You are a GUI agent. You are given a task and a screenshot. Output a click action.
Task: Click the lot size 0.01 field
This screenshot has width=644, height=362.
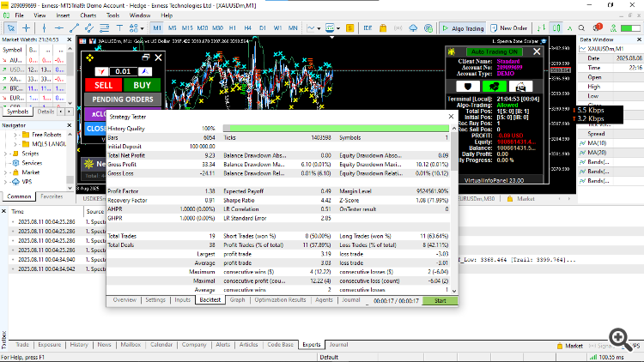tap(123, 71)
